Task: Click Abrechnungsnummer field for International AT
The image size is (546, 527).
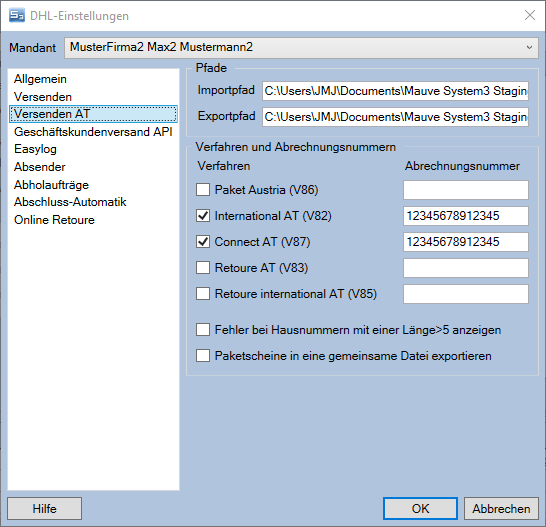Action: pyautogui.click(x=466, y=216)
